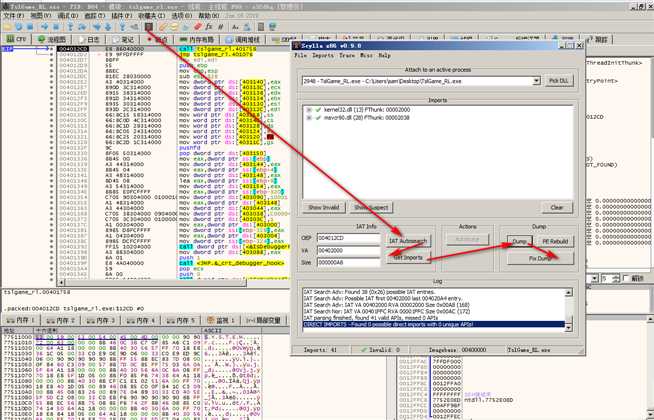
Task: Click the Show Invalid button
Action: (324, 207)
